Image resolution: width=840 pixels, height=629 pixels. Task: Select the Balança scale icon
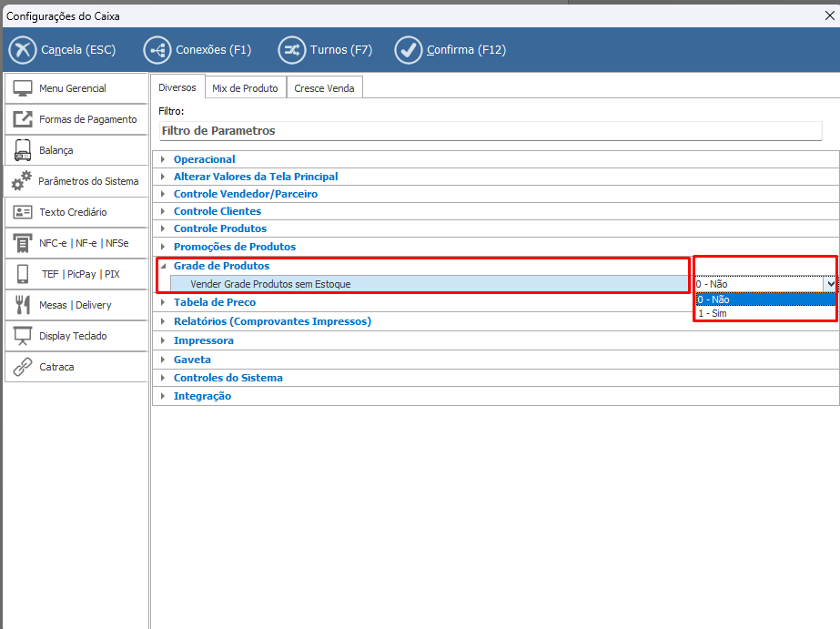[24, 150]
